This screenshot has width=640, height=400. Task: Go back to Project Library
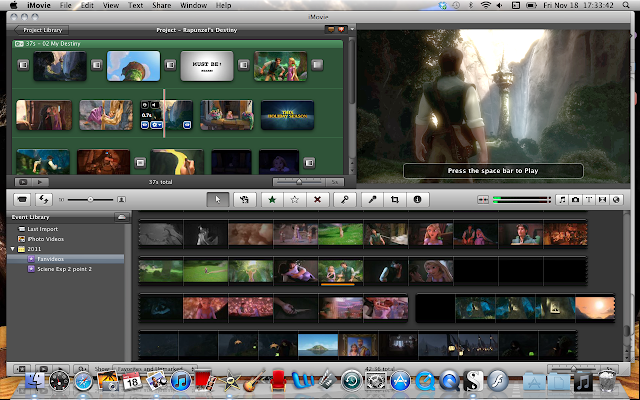[x=41, y=30]
